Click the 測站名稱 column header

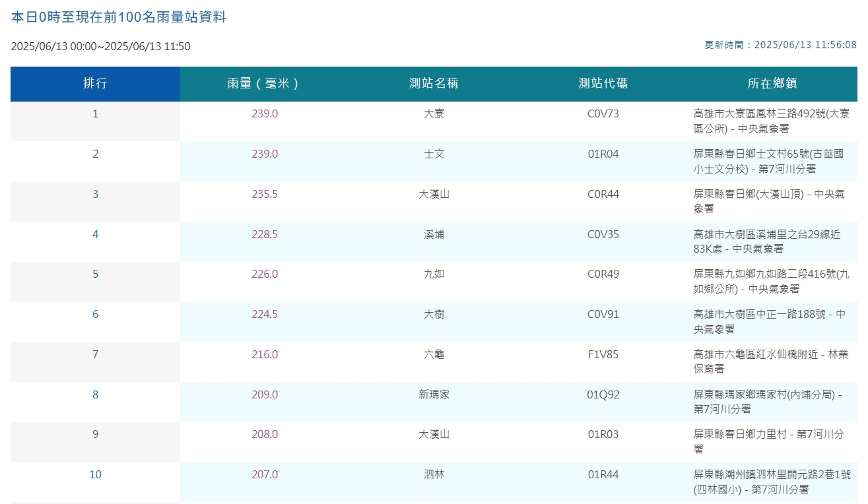(x=434, y=84)
